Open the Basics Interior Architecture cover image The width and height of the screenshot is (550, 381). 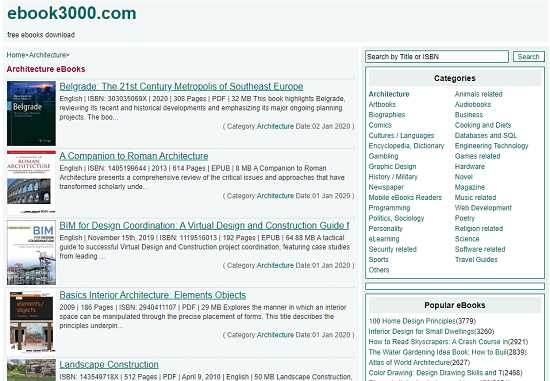pyautogui.click(x=31, y=322)
